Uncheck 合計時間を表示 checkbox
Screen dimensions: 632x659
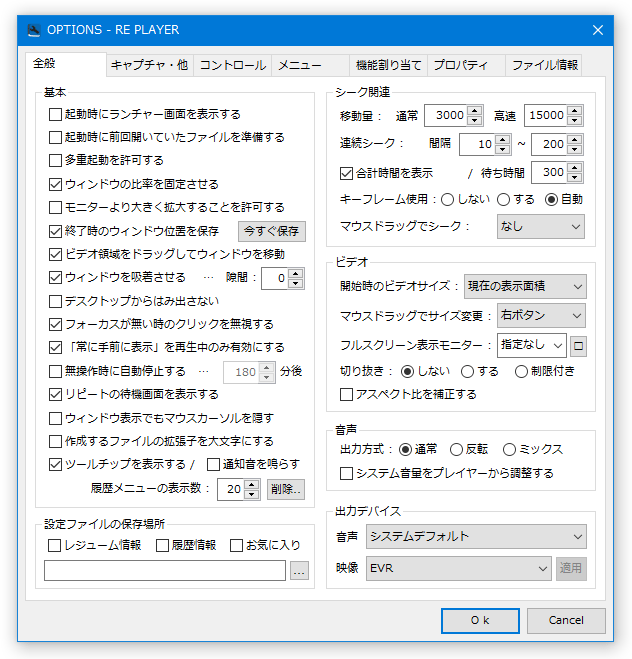346,173
